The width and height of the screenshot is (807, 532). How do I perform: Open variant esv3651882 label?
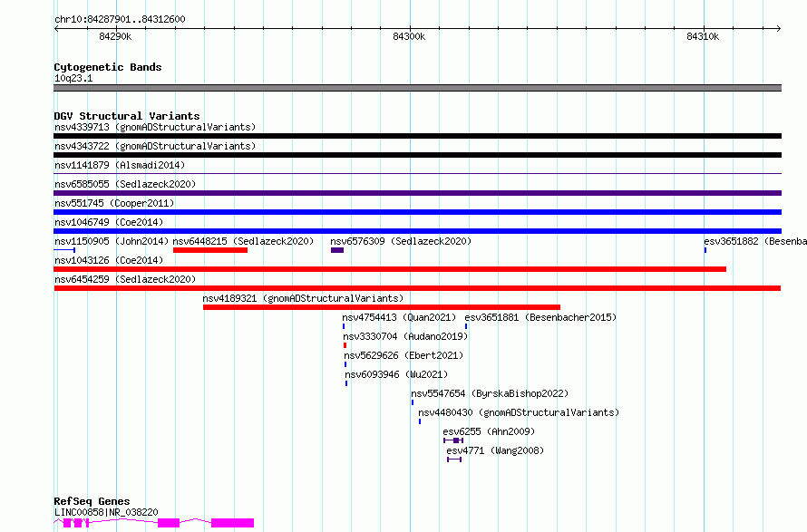coord(755,241)
